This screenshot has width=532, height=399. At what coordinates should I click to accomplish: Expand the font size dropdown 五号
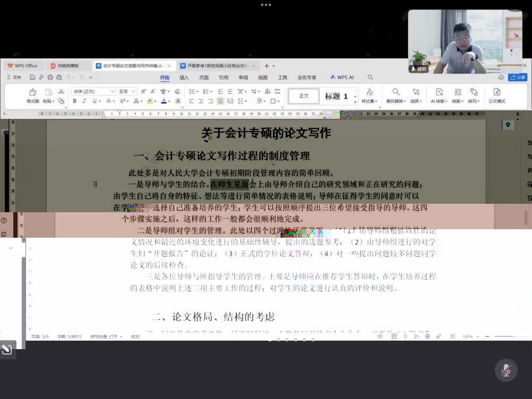click(x=127, y=92)
